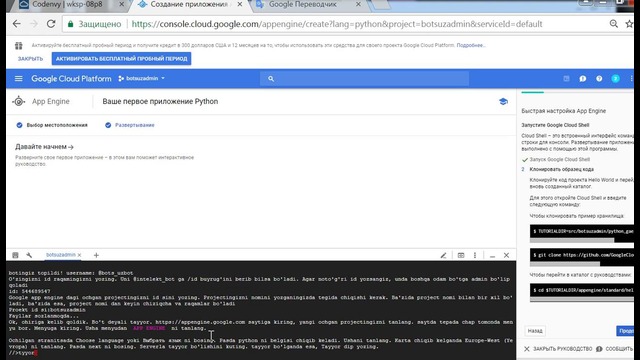This screenshot has height=360, width=640.
Task: Click the search magnifier in console search bar
Action: (x=271, y=79)
